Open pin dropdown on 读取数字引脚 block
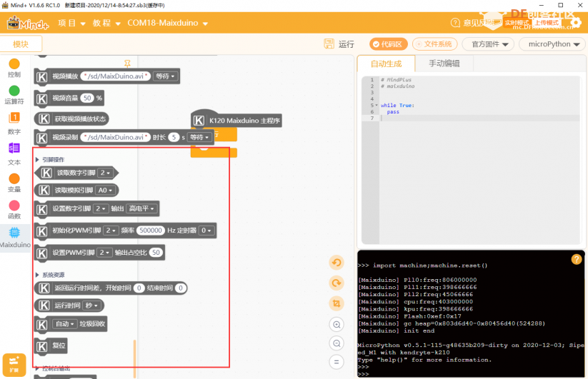 (105, 173)
